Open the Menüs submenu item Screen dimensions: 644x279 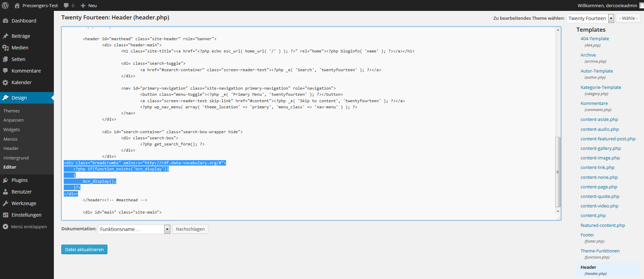click(10, 139)
